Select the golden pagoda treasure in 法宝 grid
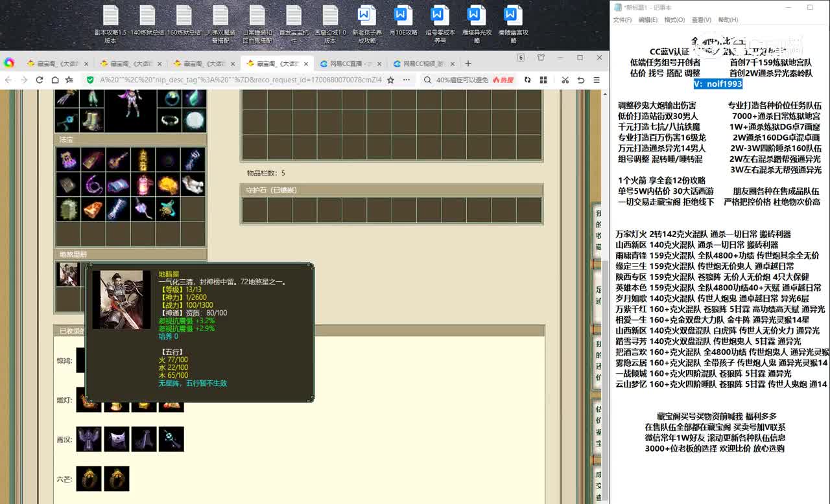Screen dimensions: 830x504 click(x=143, y=159)
